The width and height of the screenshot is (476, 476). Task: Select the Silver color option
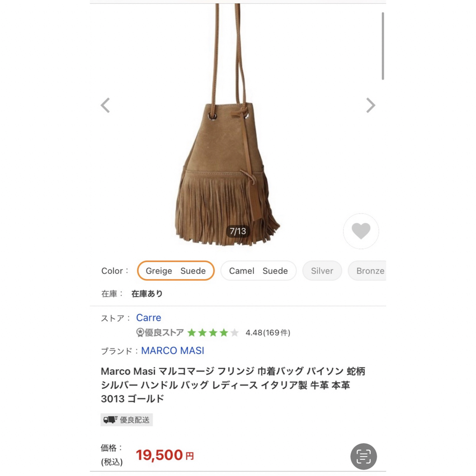coord(322,271)
